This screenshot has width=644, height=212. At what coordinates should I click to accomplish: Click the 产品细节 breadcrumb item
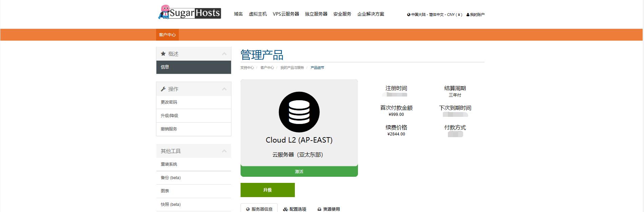(x=317, y=68)
